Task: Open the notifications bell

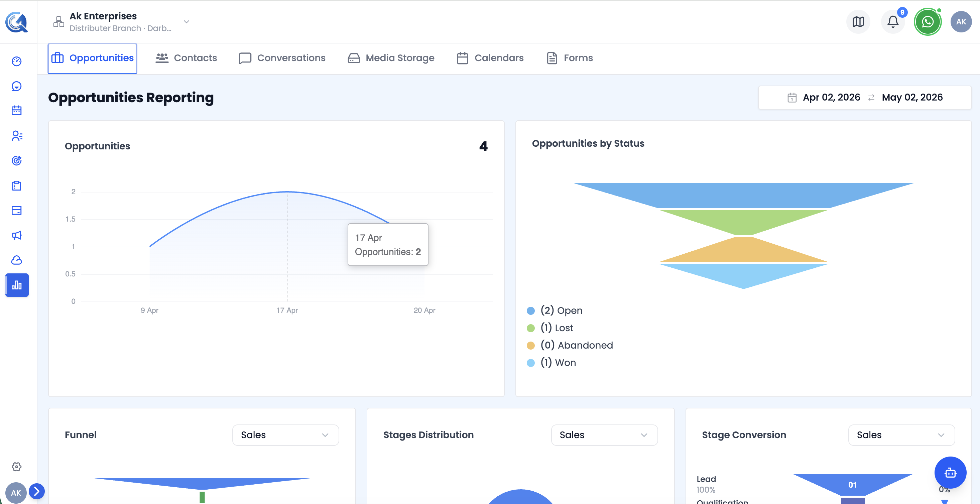Action: [x=893, y=22]
